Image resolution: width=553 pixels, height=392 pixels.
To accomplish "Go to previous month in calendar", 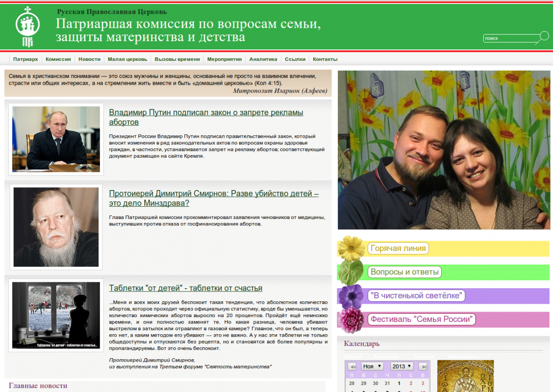I will pos(352,367).
